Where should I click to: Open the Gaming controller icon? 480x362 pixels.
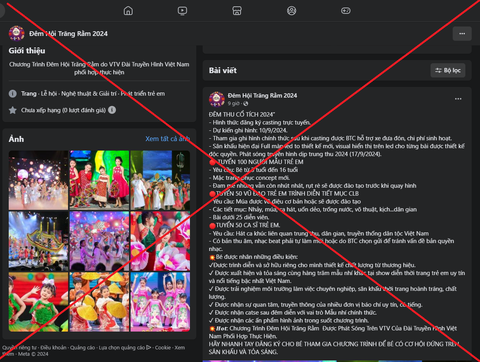coord(346,11)
